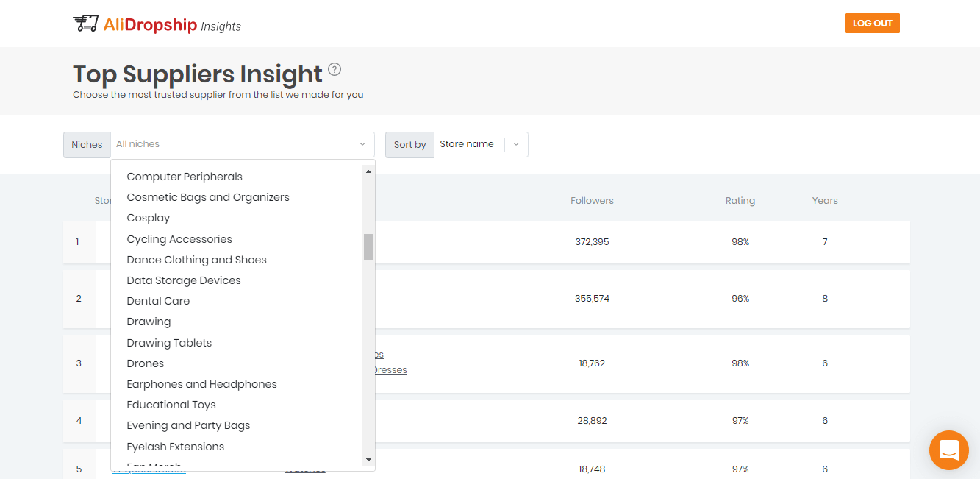The height and width of the screenshot is (479, 980).
Task: Select 'Cosplay' from the niche list
Action: point(148,217)
